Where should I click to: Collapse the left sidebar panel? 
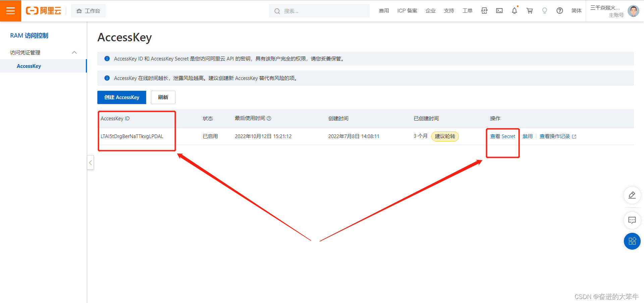(x=90, y=163)
